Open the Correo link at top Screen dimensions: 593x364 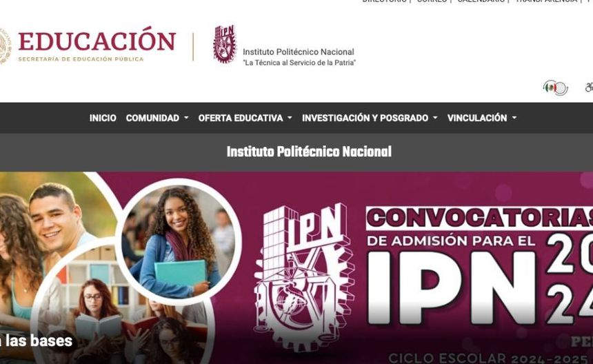(432, 1)
